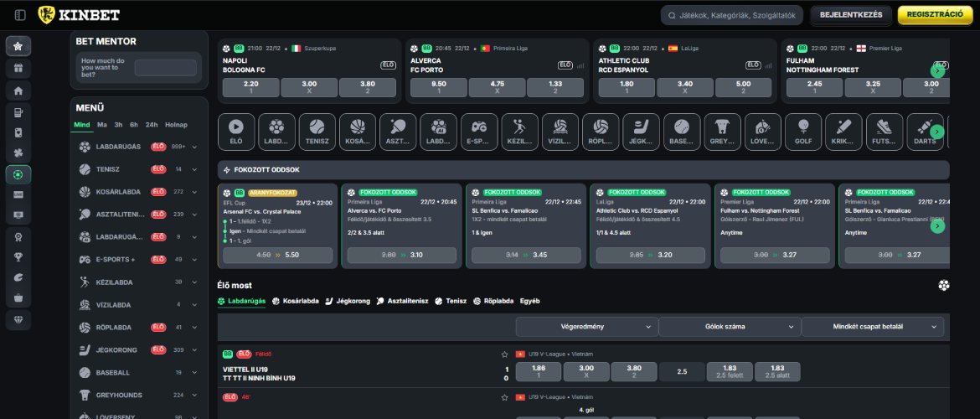Screen dimensions: 980x419
Task: Select odds 2.20 for Napoli win
Action: [250, 87]
